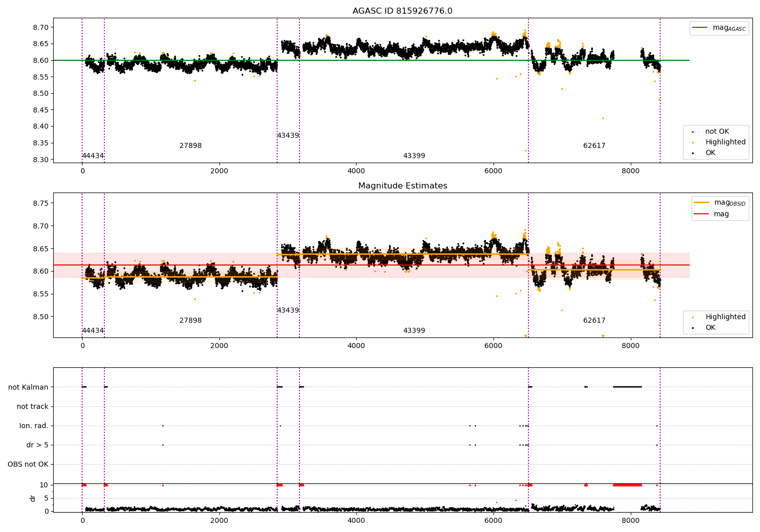Click the 'not track' axis label
This screenshot has width=760, height=532.
[32, 407]
